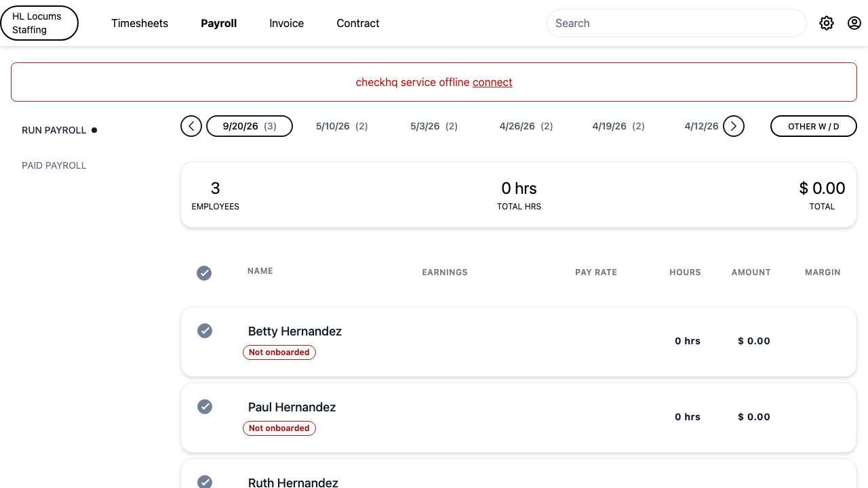Click Paul Hernandez's Not onboarded badge
Image resolution: width=868 pixels, height=488 pixels.
coord(279,428)
